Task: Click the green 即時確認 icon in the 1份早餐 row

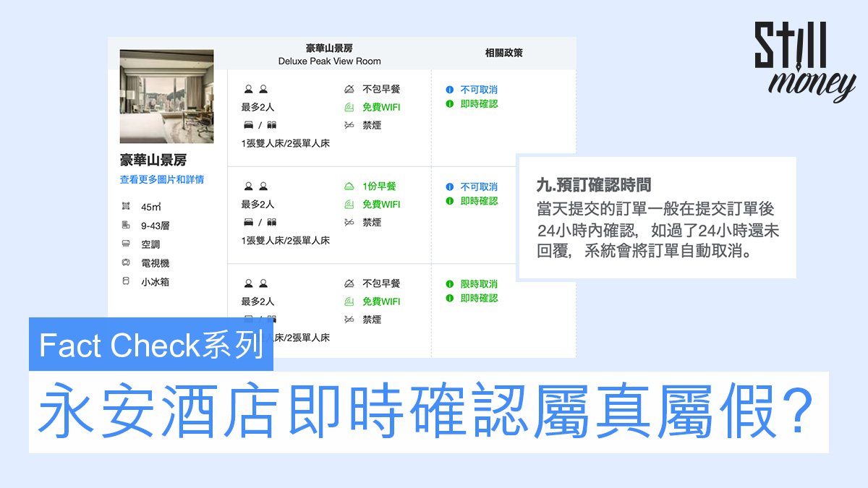Action: point(450,201)
